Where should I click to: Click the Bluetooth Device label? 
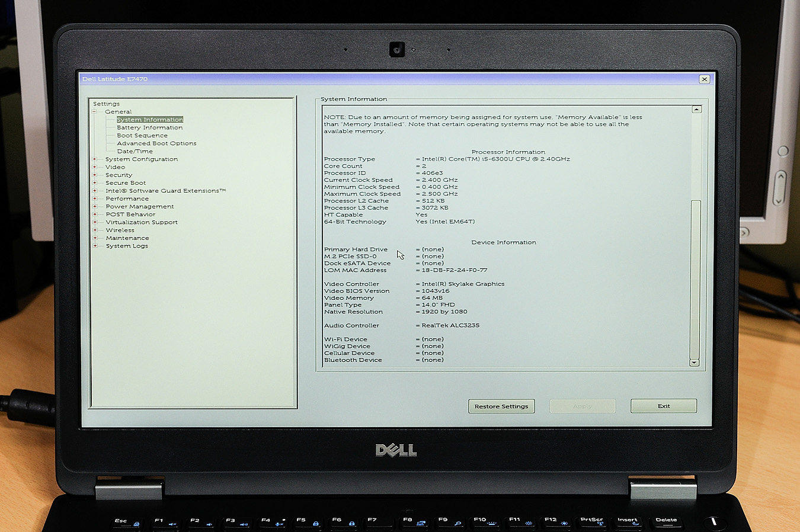point(353,360)
